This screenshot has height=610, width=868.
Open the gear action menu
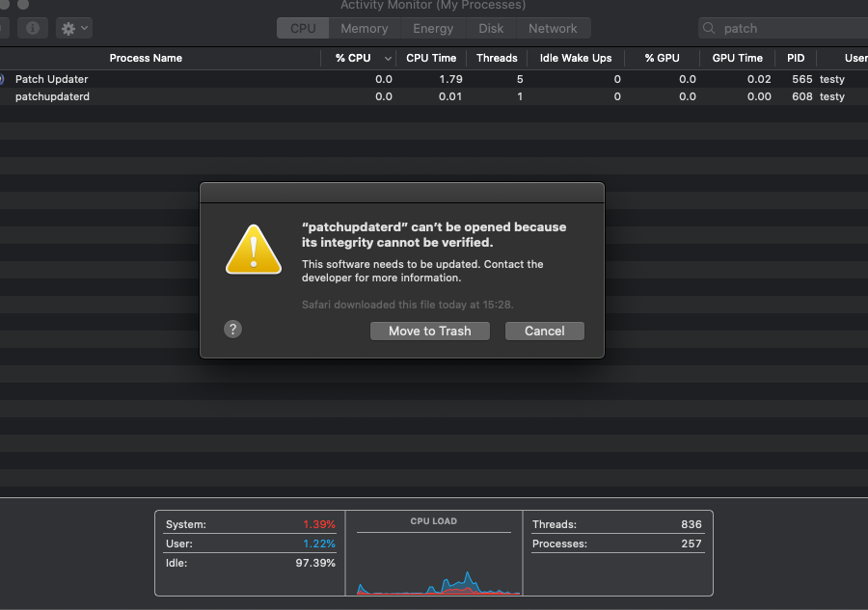pos(74,28)
